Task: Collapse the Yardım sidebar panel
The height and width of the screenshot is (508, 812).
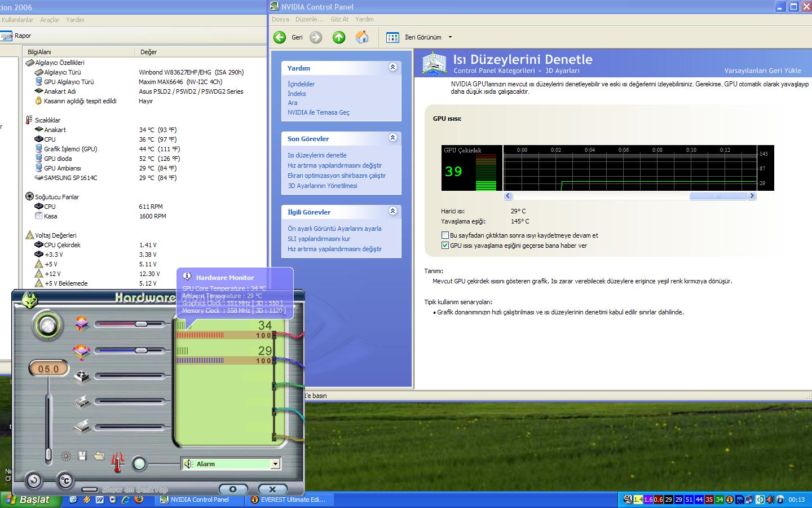Action: pos(393,67)
